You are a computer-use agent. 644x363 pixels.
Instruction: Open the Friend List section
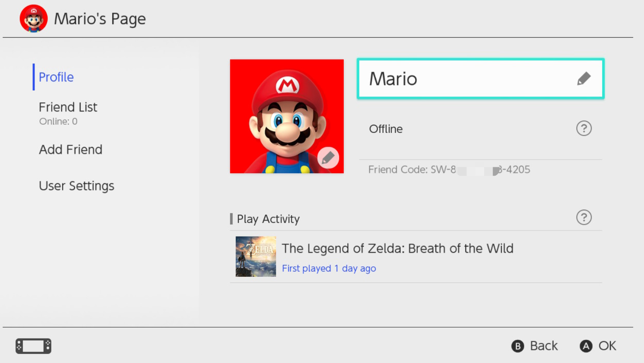pyautogui.click(x=68, y=108)
